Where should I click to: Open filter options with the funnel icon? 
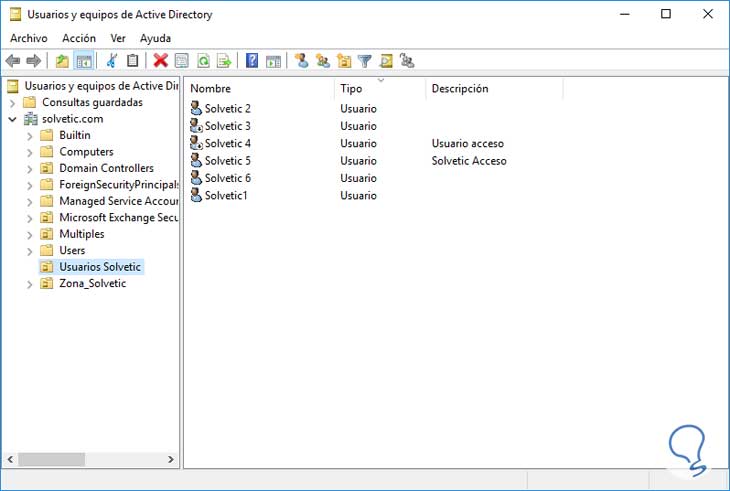pos(365,61)
